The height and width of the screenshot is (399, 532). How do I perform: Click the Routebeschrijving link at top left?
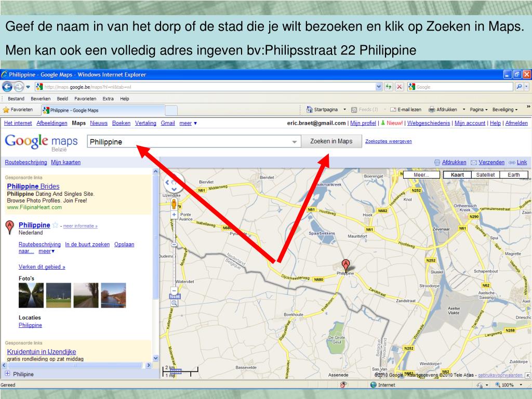[26, 163]
